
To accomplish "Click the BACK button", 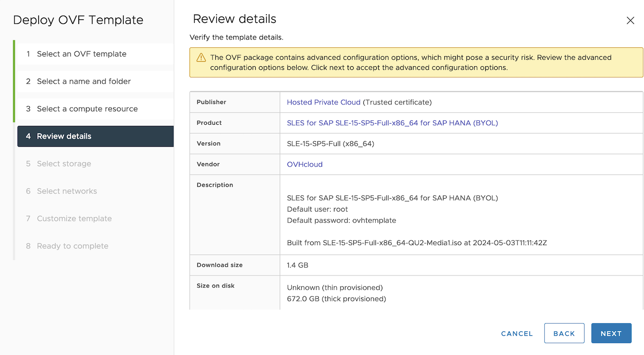I will (x=564, y=333).
